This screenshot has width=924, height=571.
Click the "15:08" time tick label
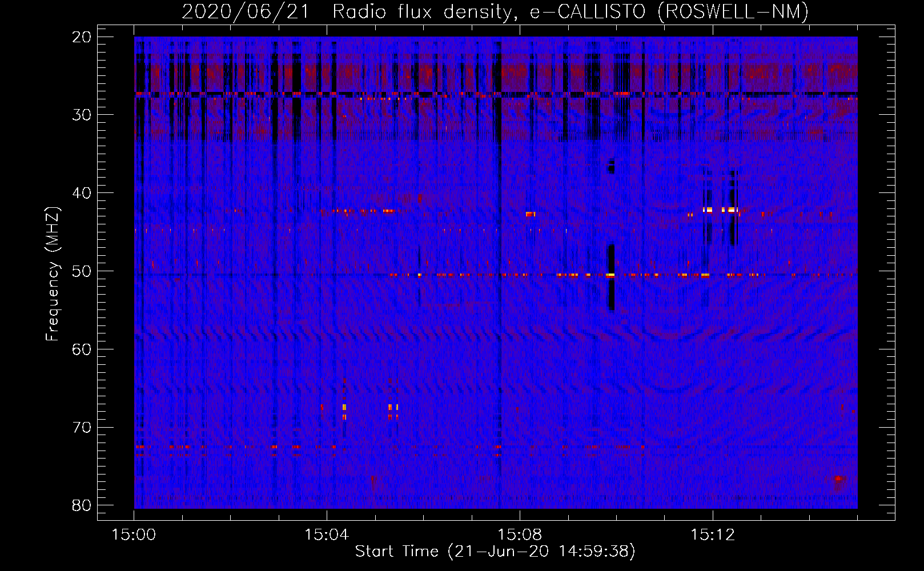point(520,535)
